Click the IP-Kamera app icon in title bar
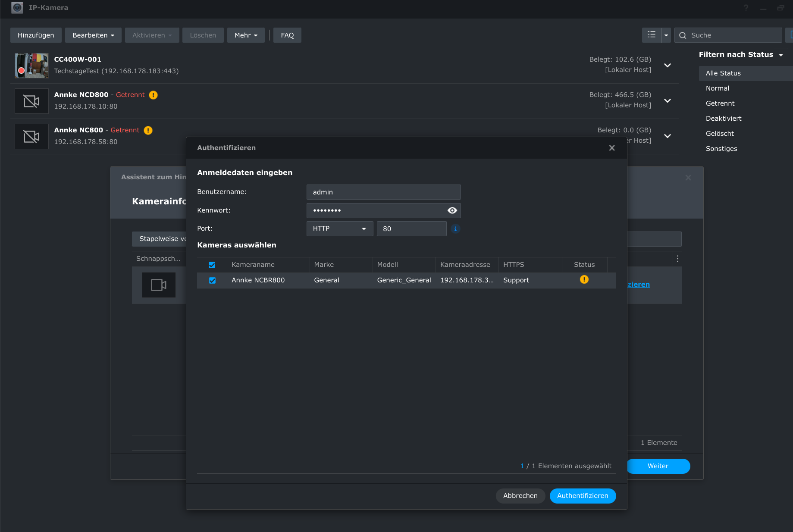 click(x=17, y=8)
